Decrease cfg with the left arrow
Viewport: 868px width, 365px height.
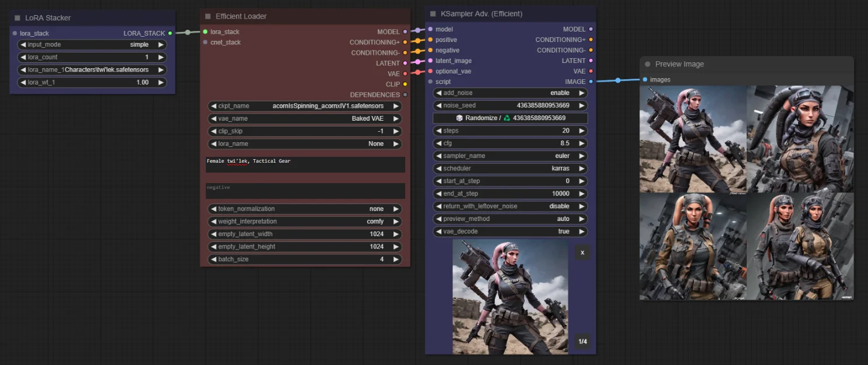440,143
